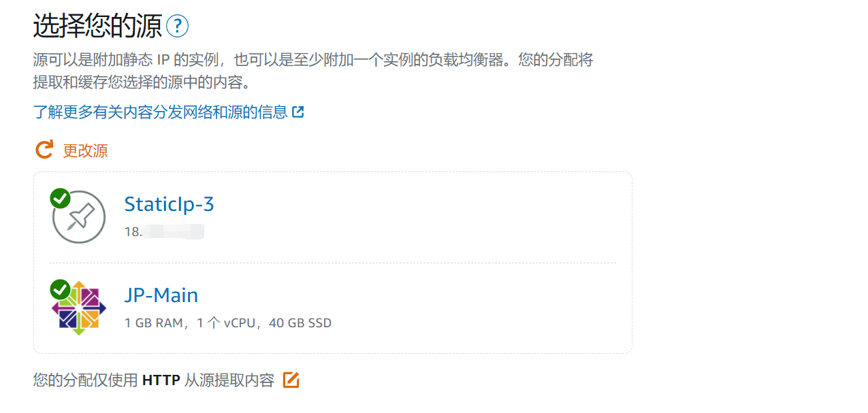The height and width of the screenshot is (413, 868).
Task: Click the CentOS logo for JP-Main
Action: click(79, 308)
